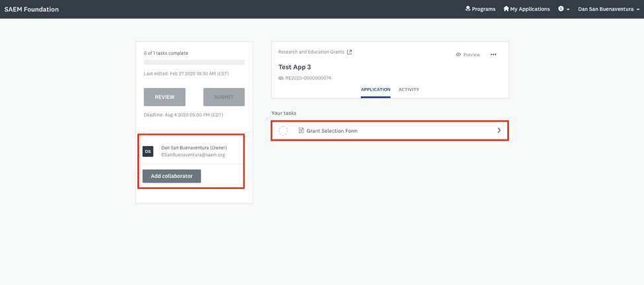Go to the SAEM Foundation home logo
Viewport: 644px width, 285px height.
click(x=32, y=9)
